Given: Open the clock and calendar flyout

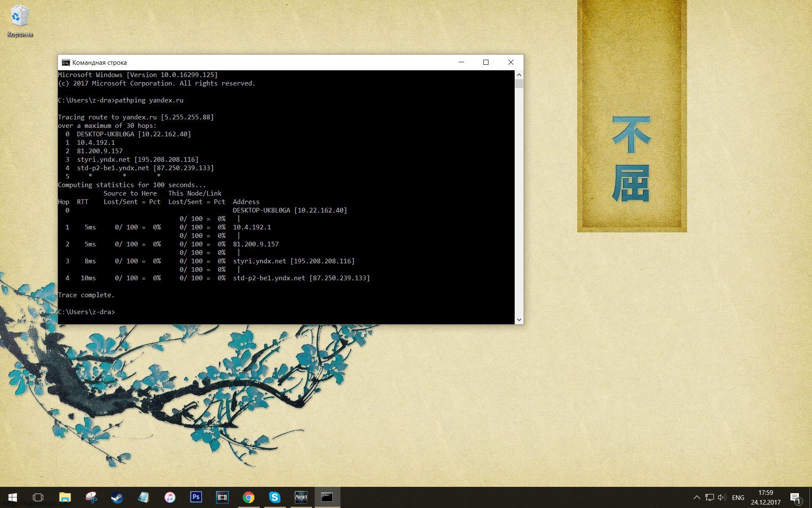Looking at the screenshot, I should tap(766, 497).
